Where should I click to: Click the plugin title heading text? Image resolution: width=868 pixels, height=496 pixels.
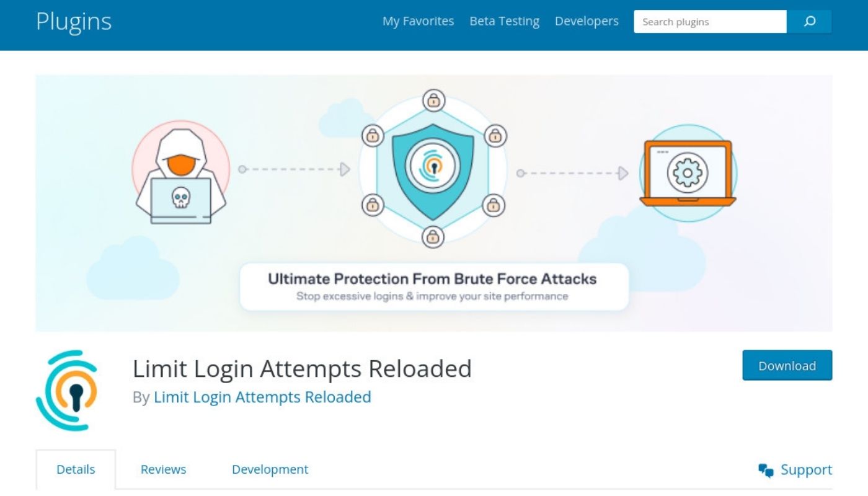(302, 368)
